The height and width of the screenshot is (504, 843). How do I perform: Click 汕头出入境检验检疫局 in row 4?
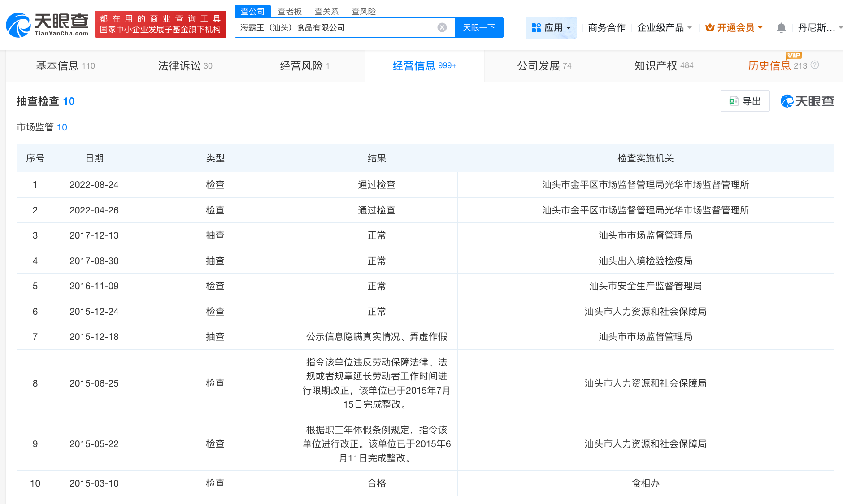646,261
